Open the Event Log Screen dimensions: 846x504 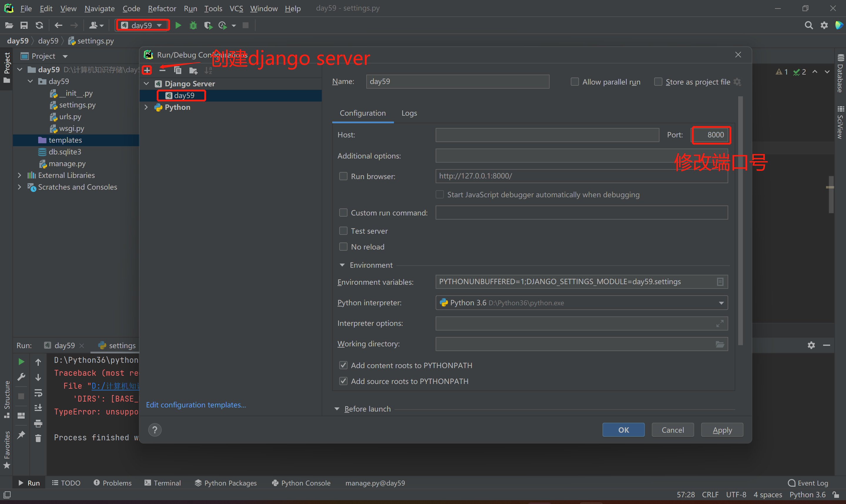pos(808,483)
